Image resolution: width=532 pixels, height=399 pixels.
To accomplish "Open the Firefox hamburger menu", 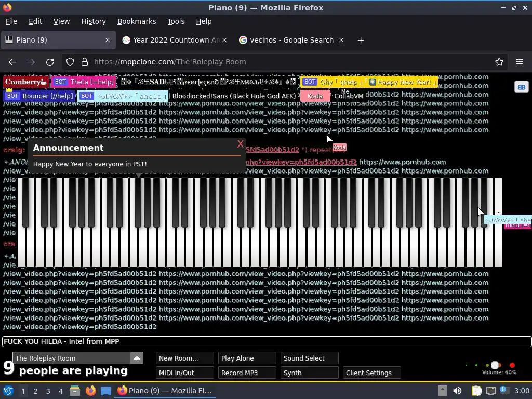I will click(520, 62).
